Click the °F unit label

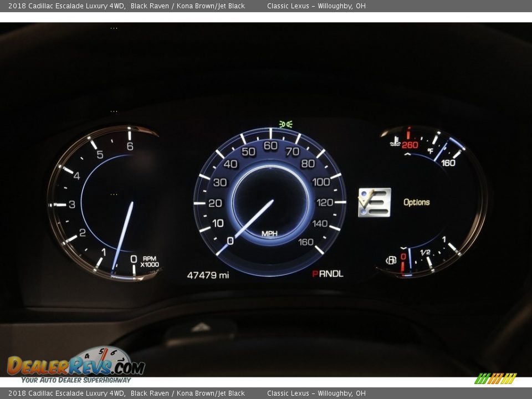click(431, 151)
